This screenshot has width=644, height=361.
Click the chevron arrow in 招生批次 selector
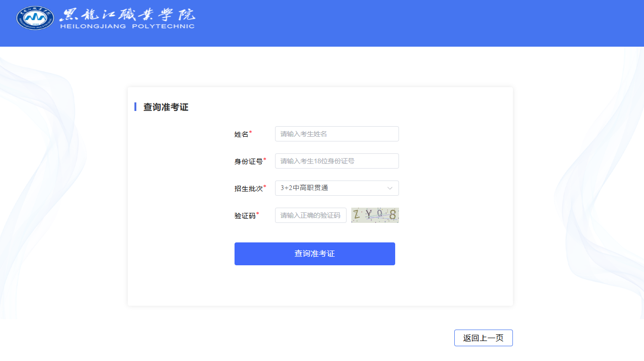coord(389,188)
